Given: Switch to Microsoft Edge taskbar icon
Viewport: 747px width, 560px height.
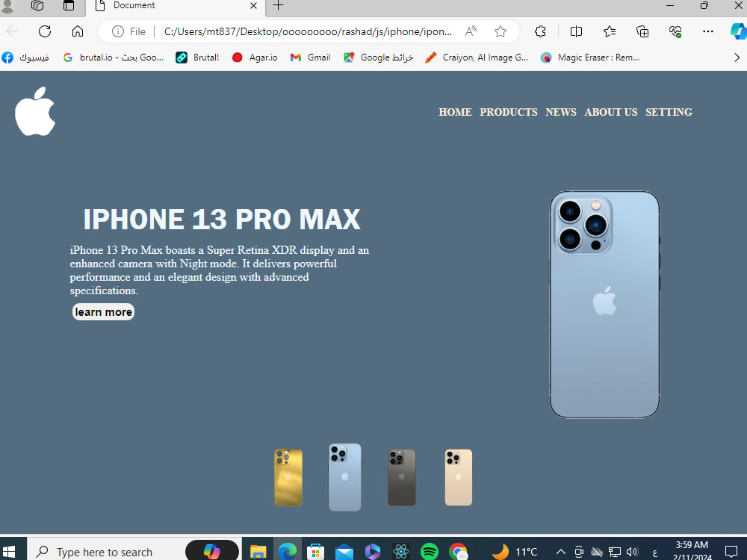Looking at the screenshot, I should click(288, 552).
